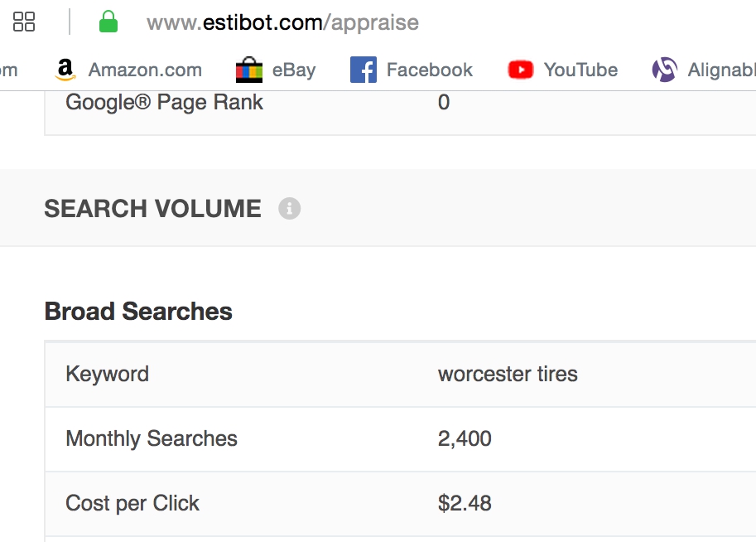
Task: Go to the Facebook bookmark
Action: (x=412, y=70)
